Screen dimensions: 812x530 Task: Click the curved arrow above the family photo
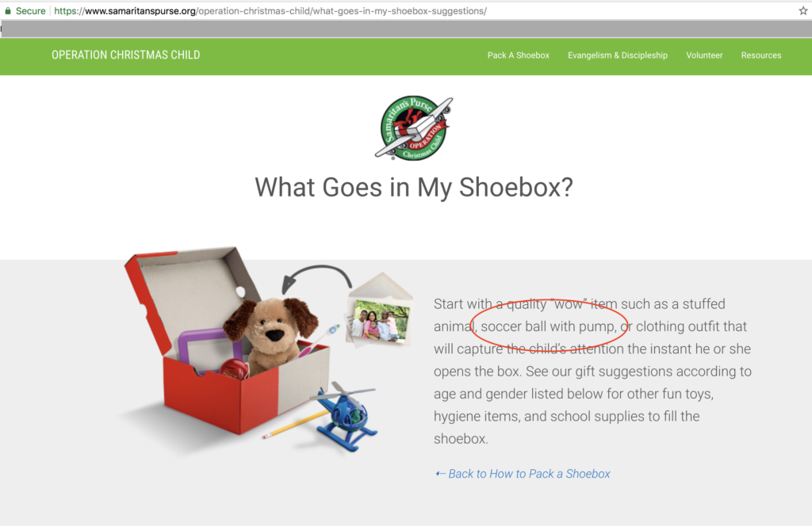click(x=316, y=279)
